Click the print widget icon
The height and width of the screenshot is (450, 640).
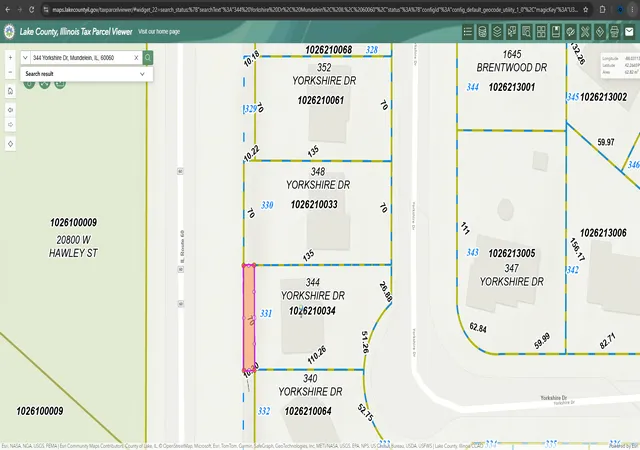pyautogui.click(x=615, y=31)
